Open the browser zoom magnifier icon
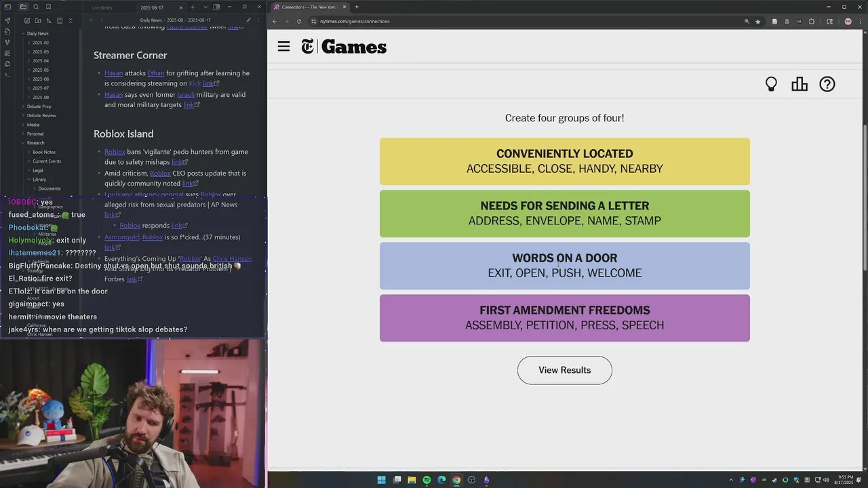Viewport: 868px width, 488px height. coord(747,21)
